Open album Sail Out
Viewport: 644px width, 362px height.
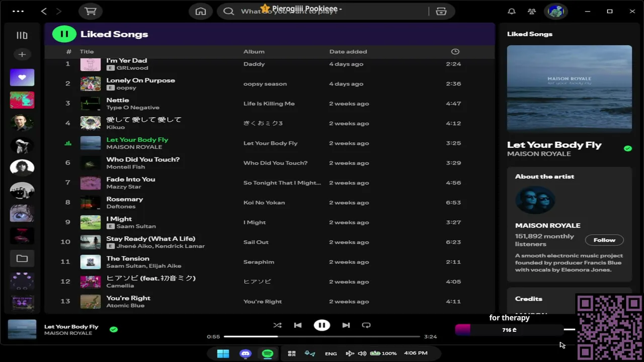tap(256, 242)
